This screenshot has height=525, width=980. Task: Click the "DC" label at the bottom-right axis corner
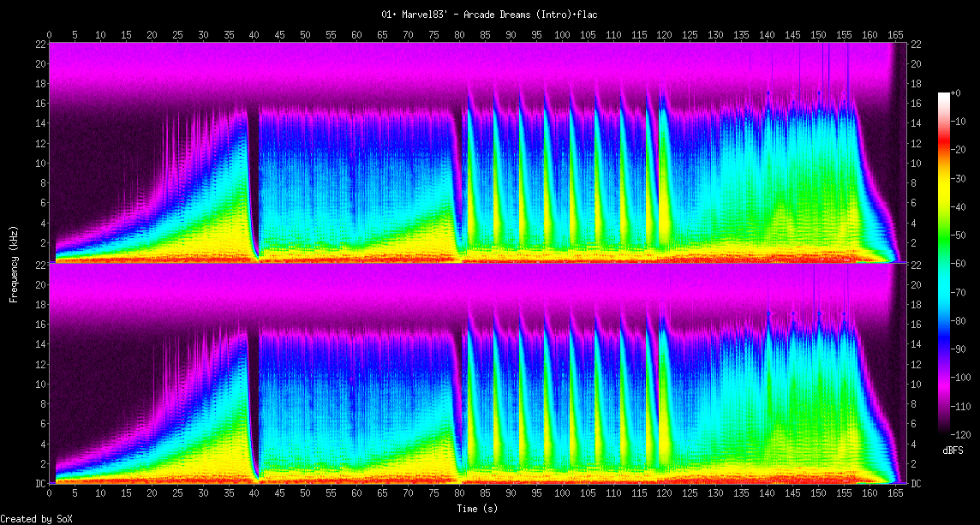pyautogui.click(x=916, y=483)
